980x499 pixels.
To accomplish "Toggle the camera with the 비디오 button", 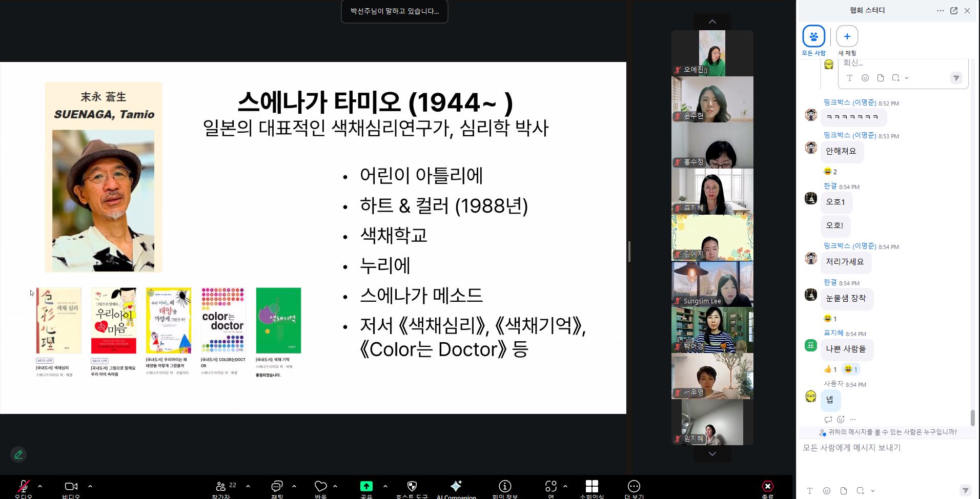I will 71,487.
